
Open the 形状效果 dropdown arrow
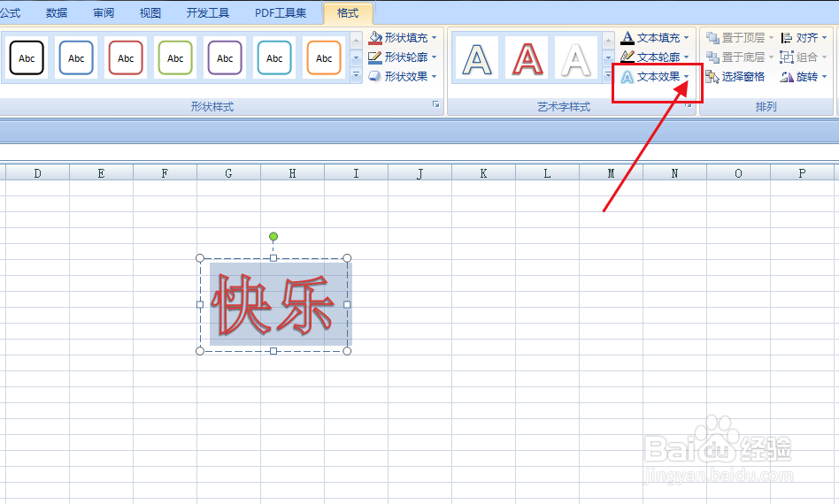434,77
